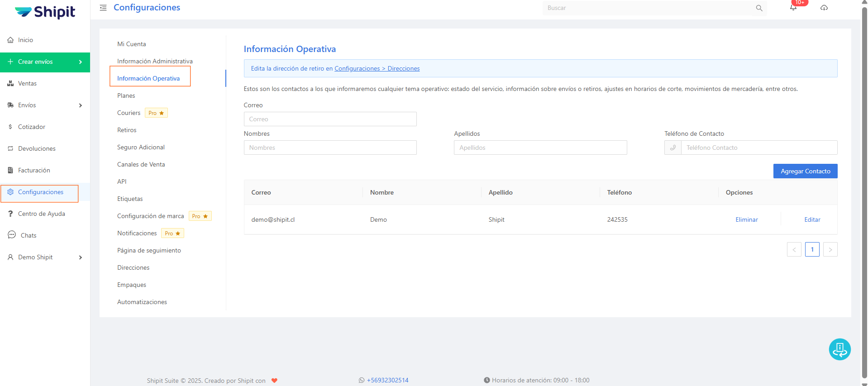
Task: Open the Planes section
Action: [126, 95]
